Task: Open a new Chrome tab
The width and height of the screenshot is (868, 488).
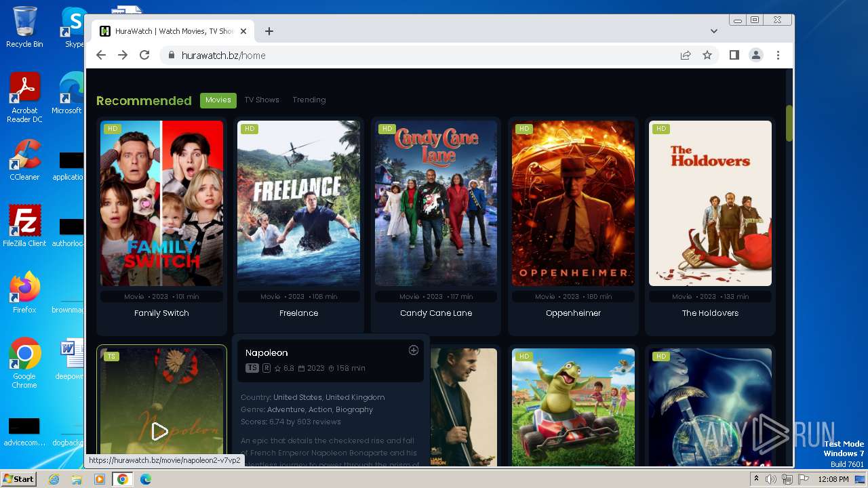Action: coord(269,31)
